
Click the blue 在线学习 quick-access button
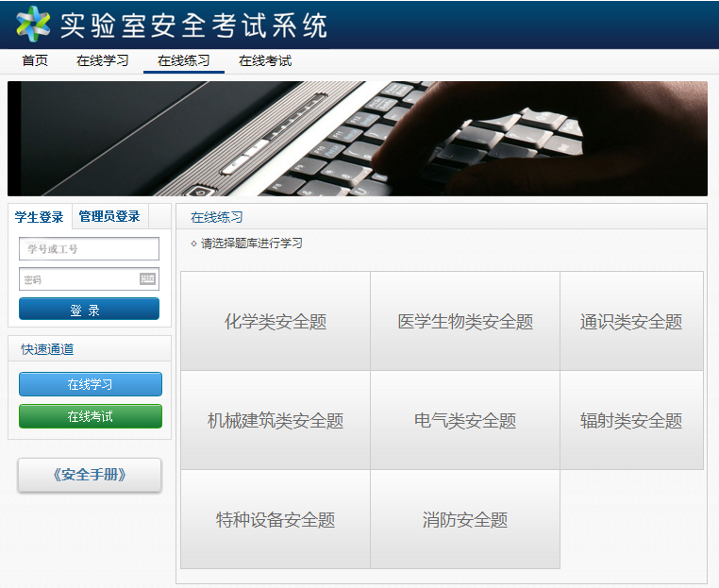click(91, 384)
